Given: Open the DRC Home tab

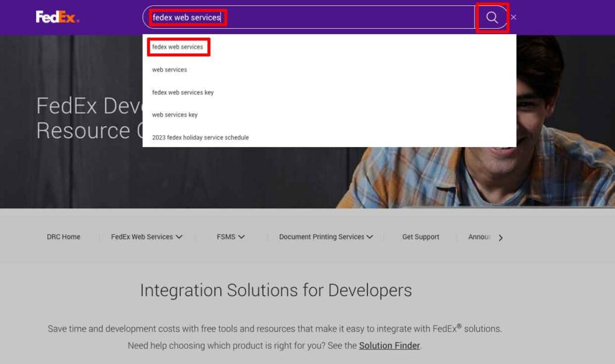Looking at the screenshot, I should (x=64, y=237).
